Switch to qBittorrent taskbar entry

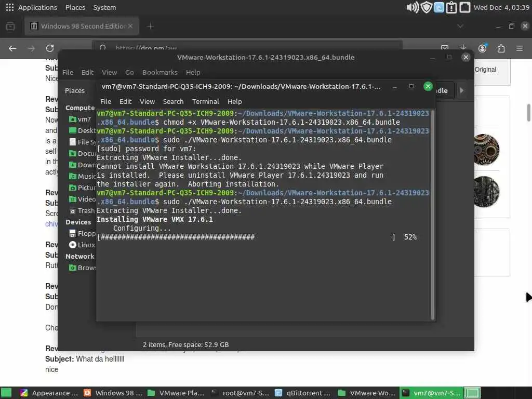(x=303, y=393)
